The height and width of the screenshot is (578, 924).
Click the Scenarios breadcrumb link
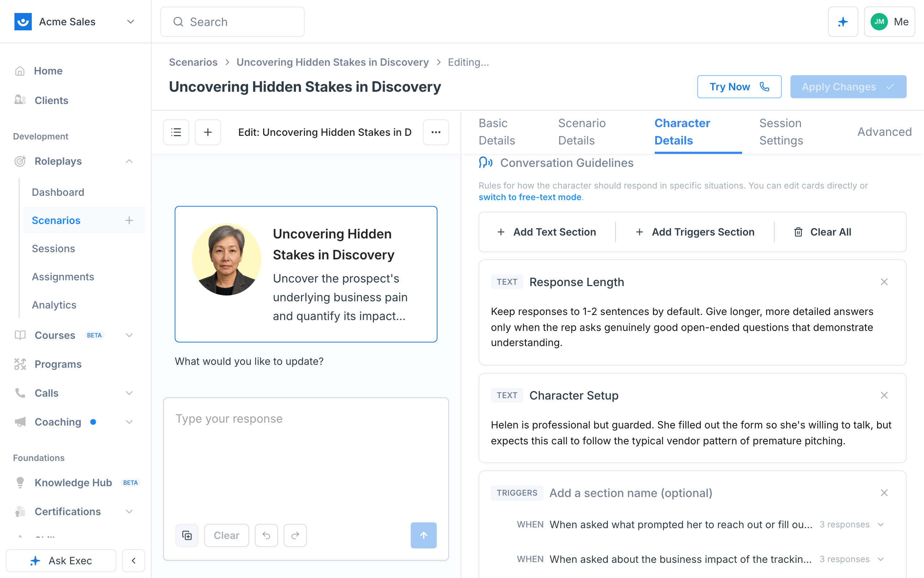click(x=193, y=62)
